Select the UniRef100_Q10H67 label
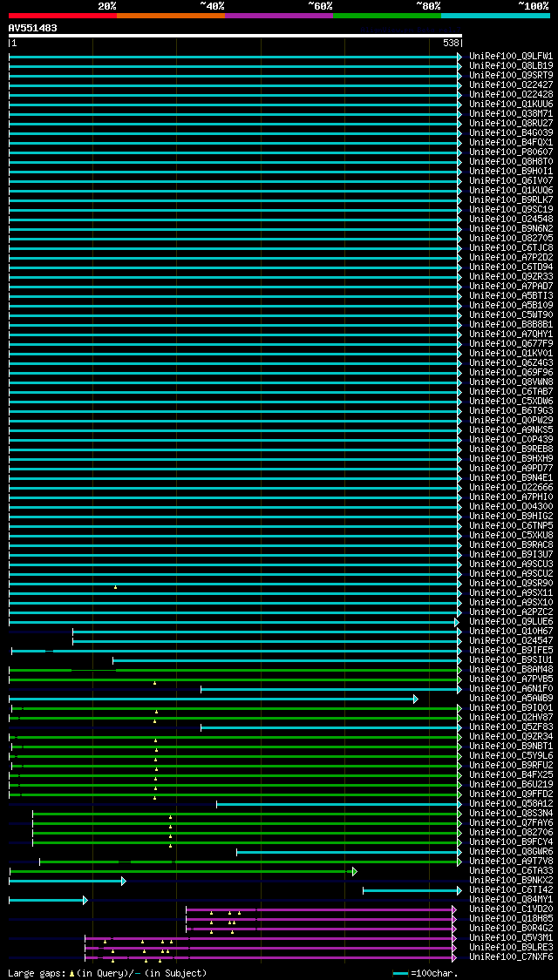The width and height of the screenshot is (558, 980). click(x=511, y=632)
